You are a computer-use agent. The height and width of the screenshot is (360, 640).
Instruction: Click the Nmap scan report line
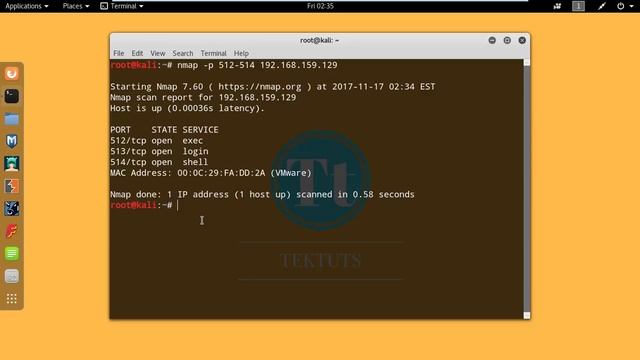203,97
